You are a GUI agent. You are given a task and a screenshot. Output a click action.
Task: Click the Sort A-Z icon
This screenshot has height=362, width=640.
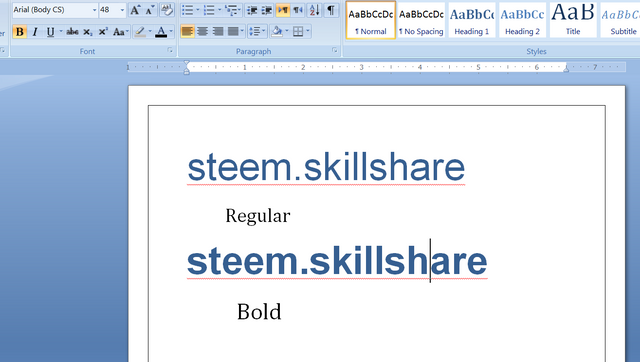(x=314, y=10)
